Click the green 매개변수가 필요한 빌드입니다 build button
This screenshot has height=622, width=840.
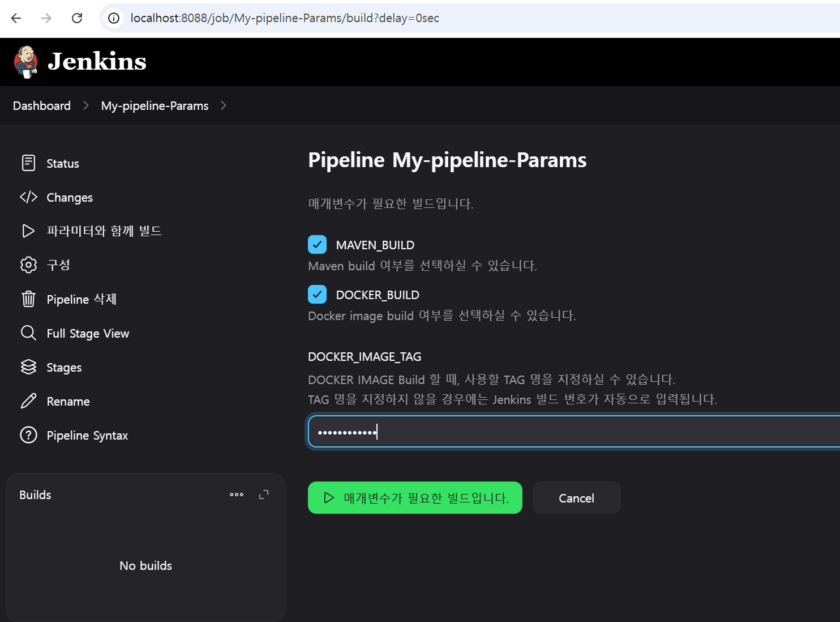click(x=415, y=498)
